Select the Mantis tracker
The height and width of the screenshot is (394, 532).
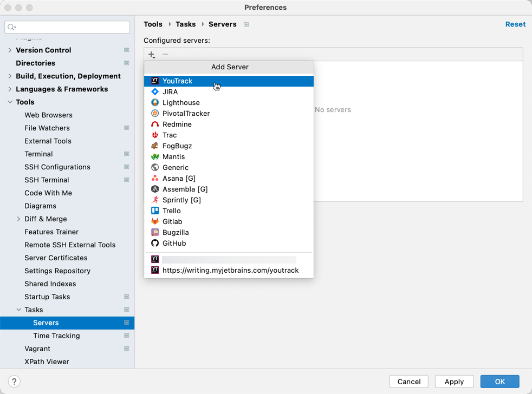(173, 156)
